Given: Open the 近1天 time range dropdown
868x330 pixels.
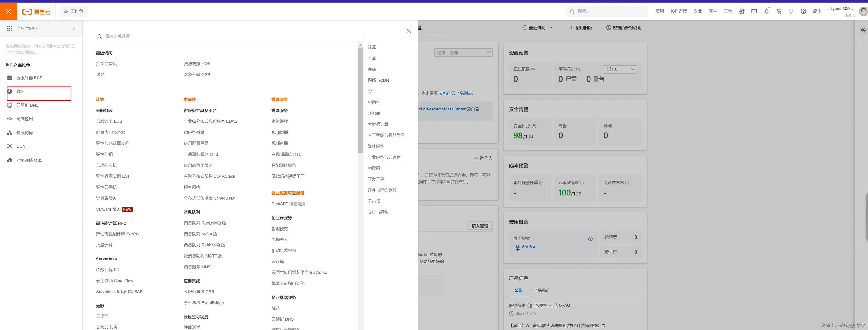Looking at the screenshot, I should point(619,69).
